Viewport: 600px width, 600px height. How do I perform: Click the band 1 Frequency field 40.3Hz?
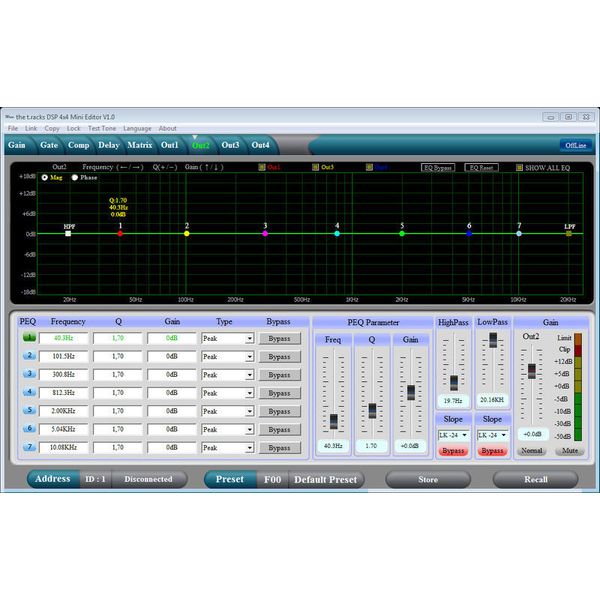point(64,338)
